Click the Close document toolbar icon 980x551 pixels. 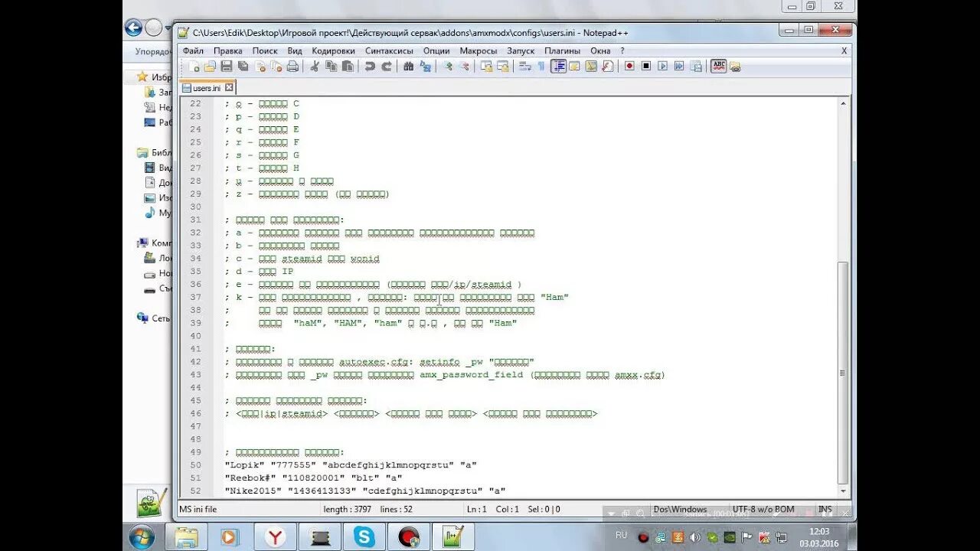[x=260, y=67]
